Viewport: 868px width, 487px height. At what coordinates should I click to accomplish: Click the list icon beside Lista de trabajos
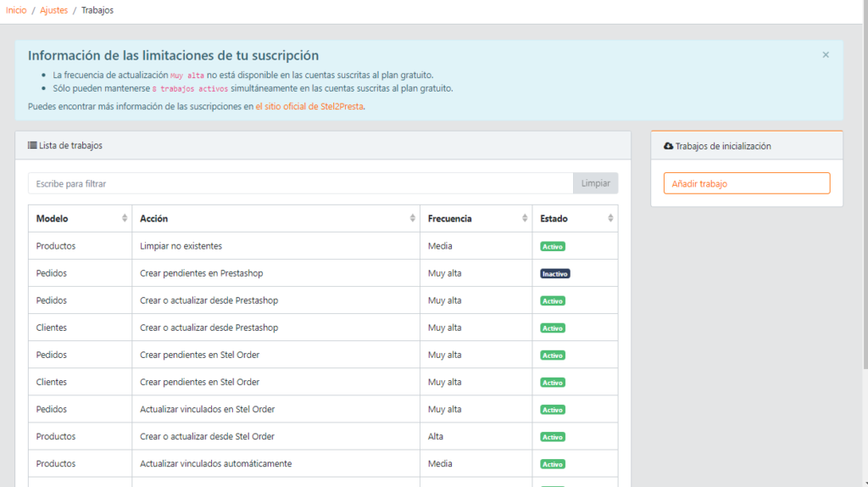coord(32,146)
